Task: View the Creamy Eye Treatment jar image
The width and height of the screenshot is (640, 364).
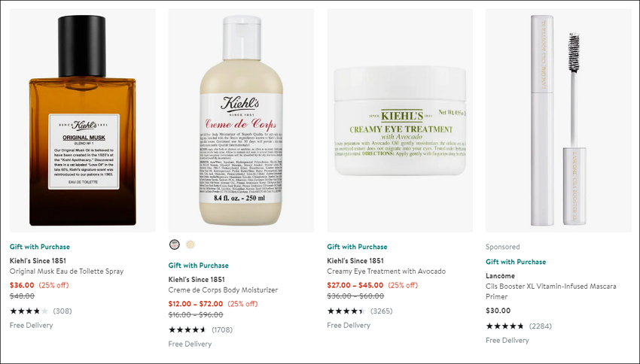Action: tap(400, 120)
